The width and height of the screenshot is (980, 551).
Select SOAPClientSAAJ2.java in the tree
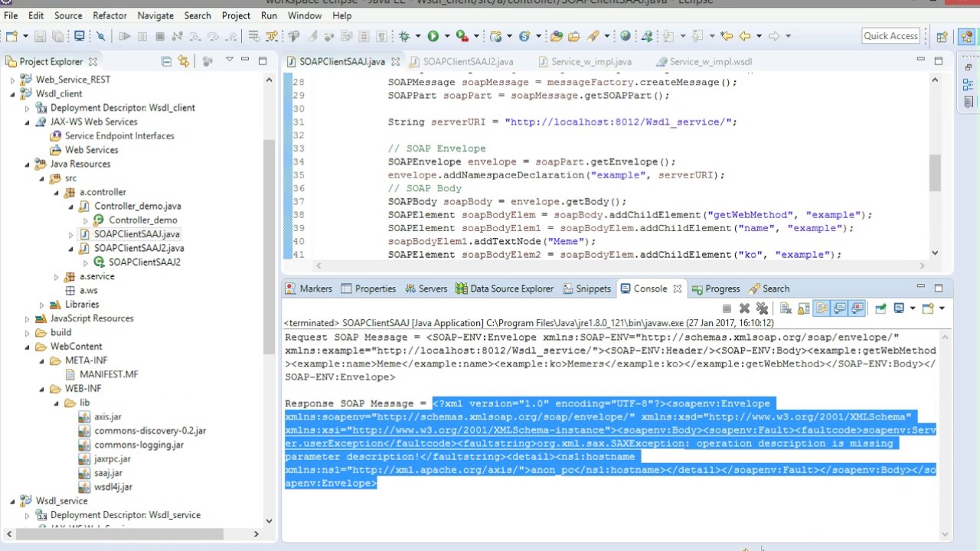click(x=139, y=248)
